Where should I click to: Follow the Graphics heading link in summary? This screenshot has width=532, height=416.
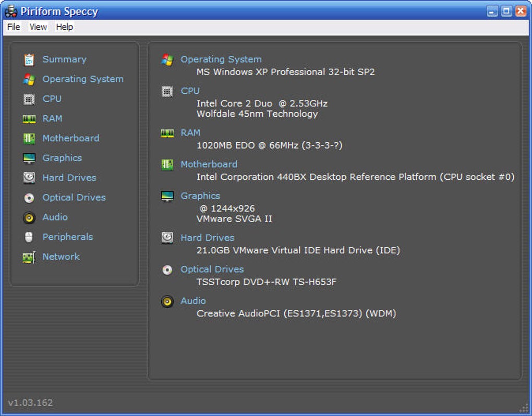[200, 196]
